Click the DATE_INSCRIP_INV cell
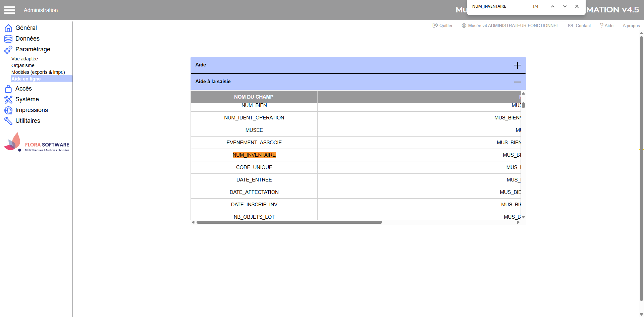 coord(254,205)
